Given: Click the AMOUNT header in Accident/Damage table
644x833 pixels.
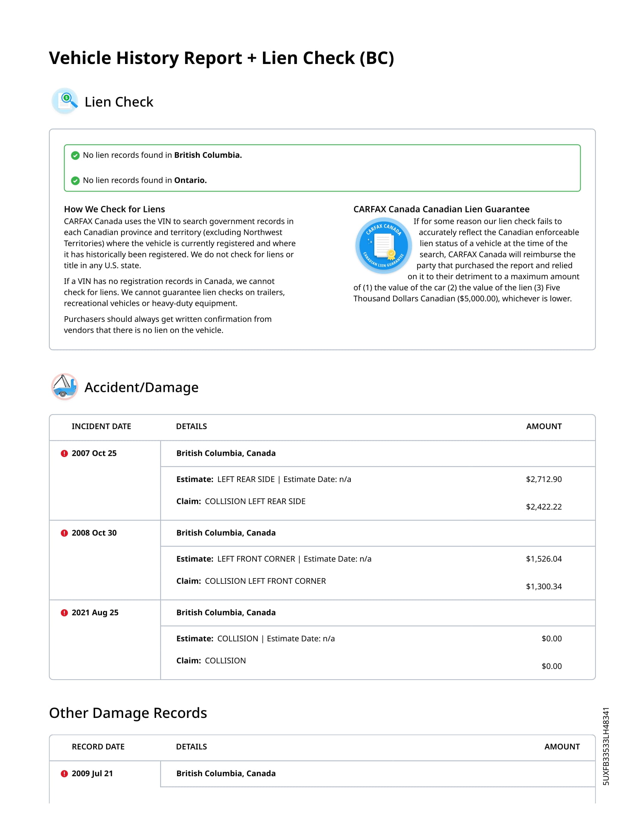Looking at the screenshot, I should 544,426.
